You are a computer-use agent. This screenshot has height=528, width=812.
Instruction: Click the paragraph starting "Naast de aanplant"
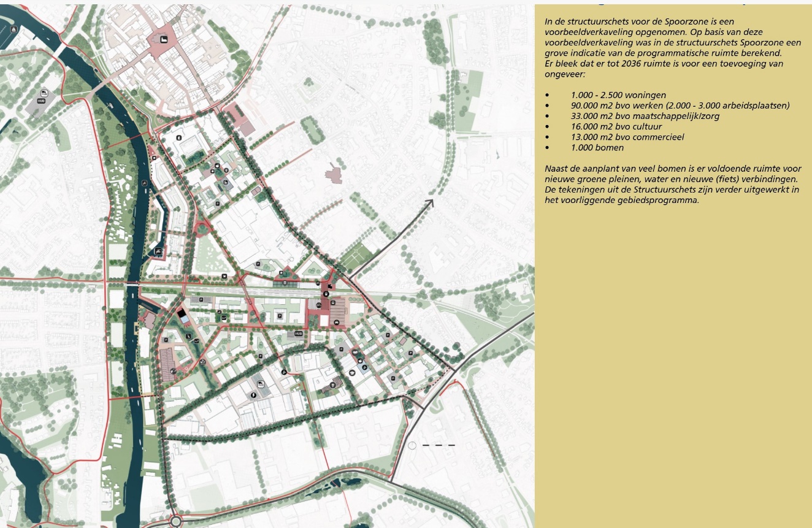[x=672, y=184]
